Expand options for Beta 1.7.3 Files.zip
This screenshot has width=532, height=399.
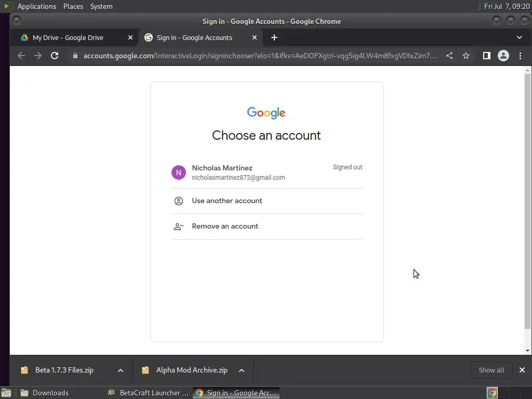[121, 370]
